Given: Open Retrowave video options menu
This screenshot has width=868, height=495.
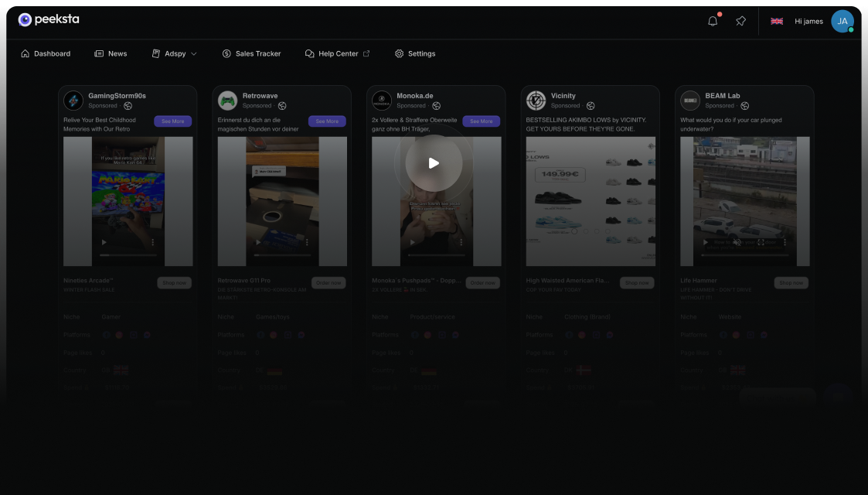Looking at the screenshot, I should click(307, 243).
